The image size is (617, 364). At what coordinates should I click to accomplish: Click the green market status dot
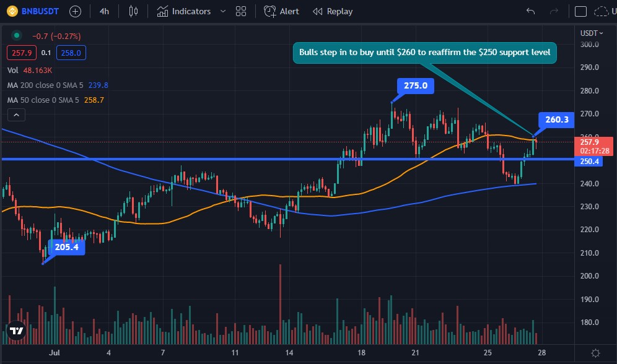[x=17, y=36]
